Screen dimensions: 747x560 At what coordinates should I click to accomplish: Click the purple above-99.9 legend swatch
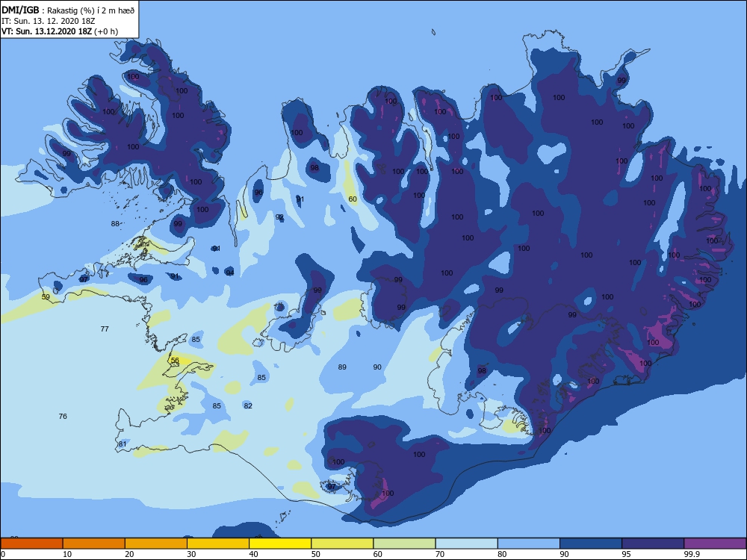point(715,544)
